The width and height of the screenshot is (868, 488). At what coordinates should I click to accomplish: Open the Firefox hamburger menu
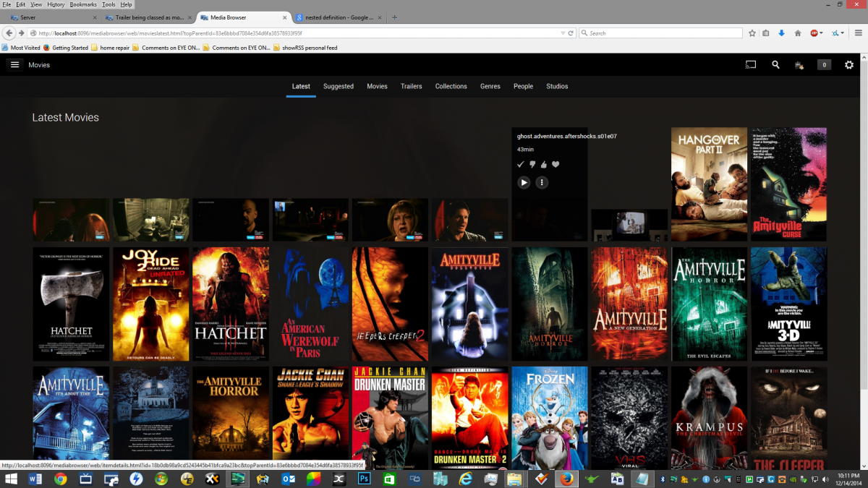pyautogui.click(x=859, y=33)
